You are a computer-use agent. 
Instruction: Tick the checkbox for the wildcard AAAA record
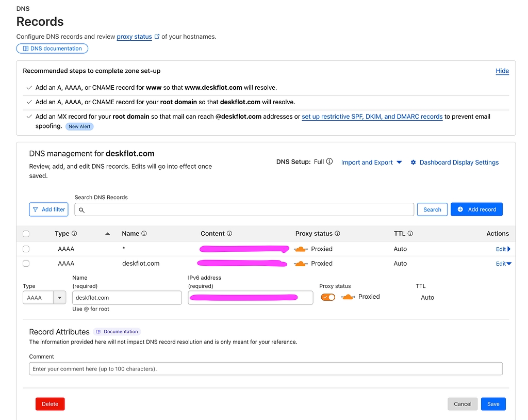click(26, 249)
